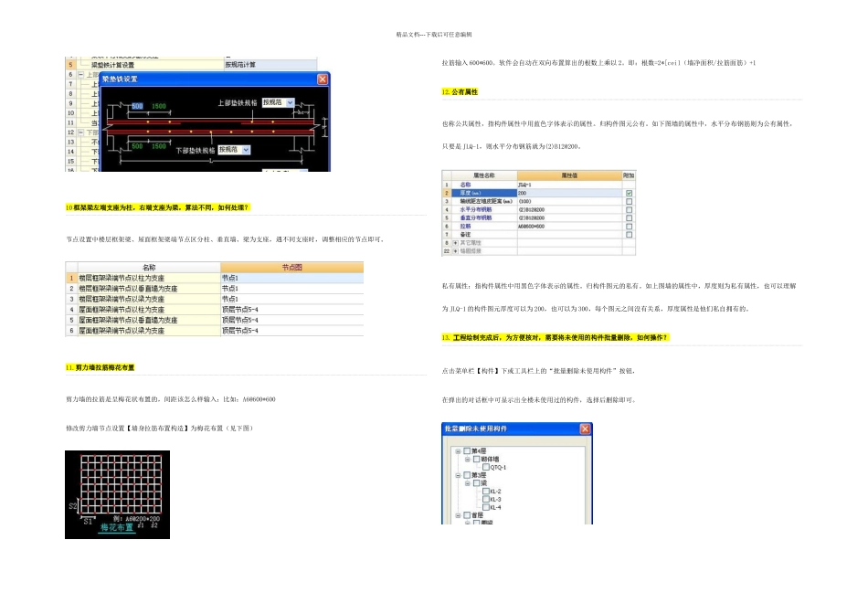
Task: Collapse the 梁 tree node
Action: tap(467, 483)
